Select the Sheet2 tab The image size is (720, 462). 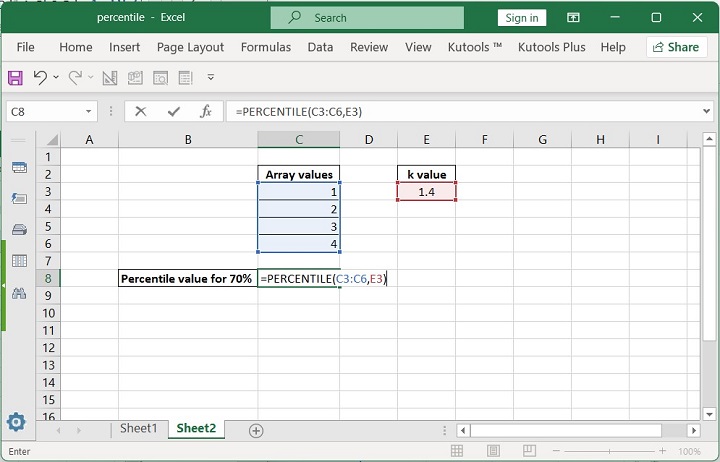[196, 428]
